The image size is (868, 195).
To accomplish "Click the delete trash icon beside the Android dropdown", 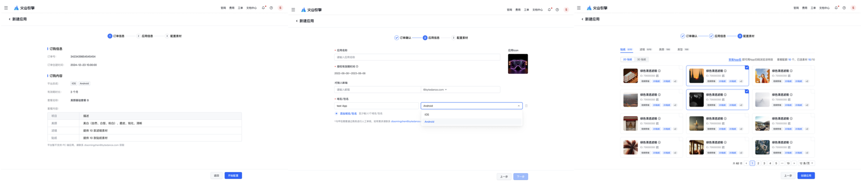I will tap(526, 106).
